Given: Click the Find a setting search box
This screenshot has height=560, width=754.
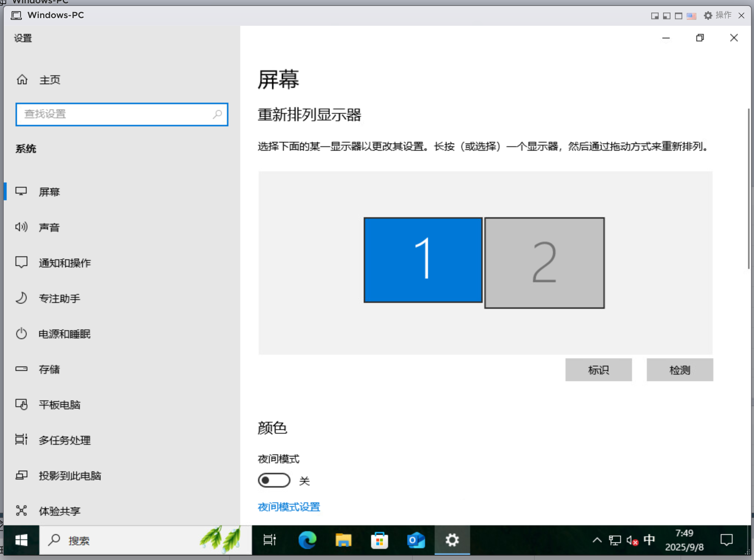Looking at the screenshot, I should (x=118, y=114).
